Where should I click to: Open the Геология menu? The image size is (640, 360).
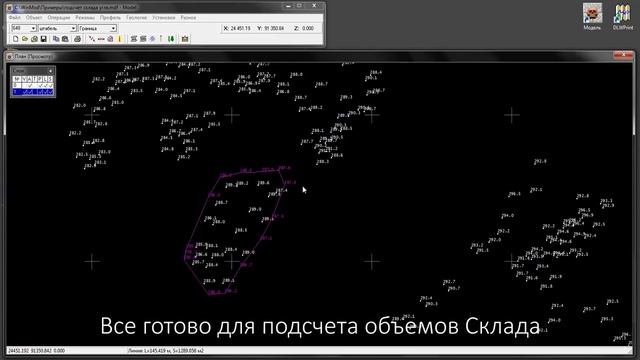click(x=136, y=18)
